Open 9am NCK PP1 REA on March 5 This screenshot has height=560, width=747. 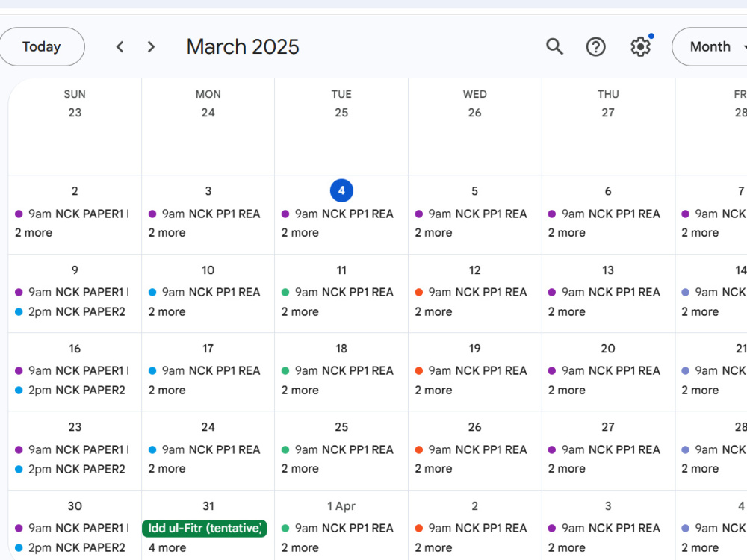[471, 214]
